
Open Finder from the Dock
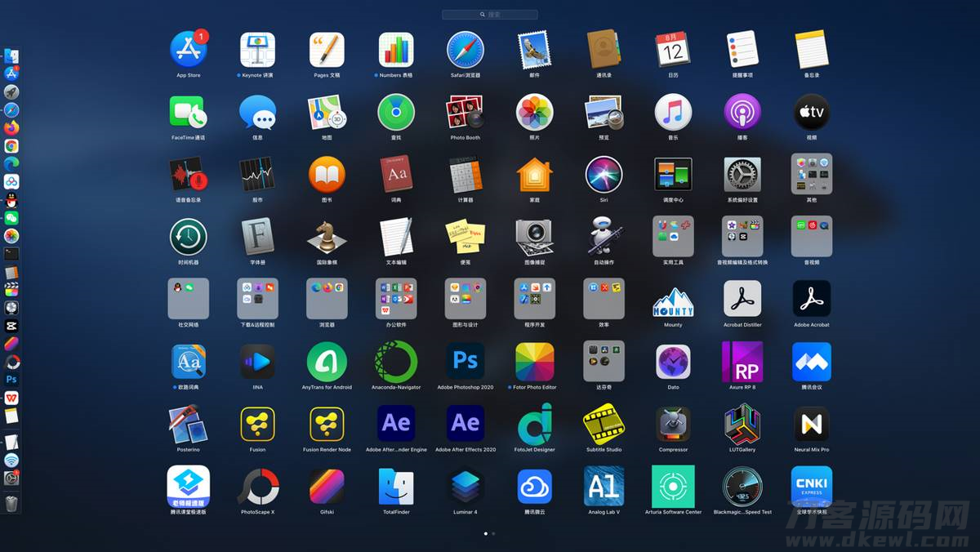tap(11, 56)
